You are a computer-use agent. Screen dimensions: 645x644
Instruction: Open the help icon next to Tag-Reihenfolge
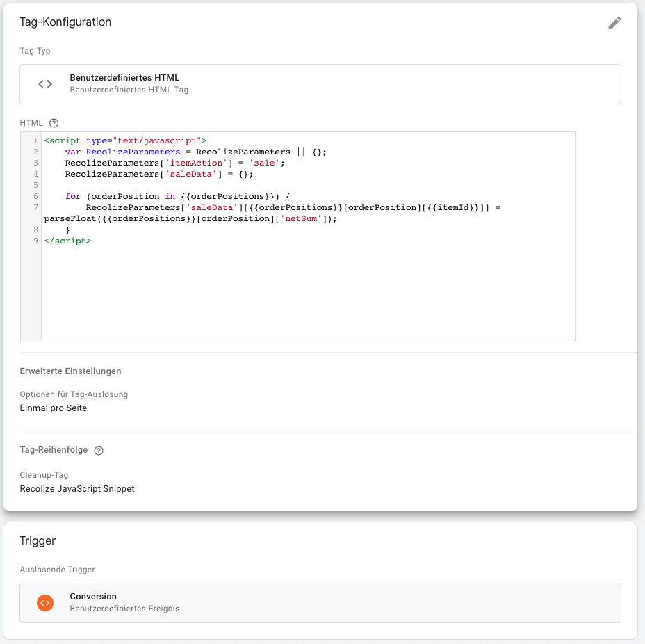click(x=99, y=450)
